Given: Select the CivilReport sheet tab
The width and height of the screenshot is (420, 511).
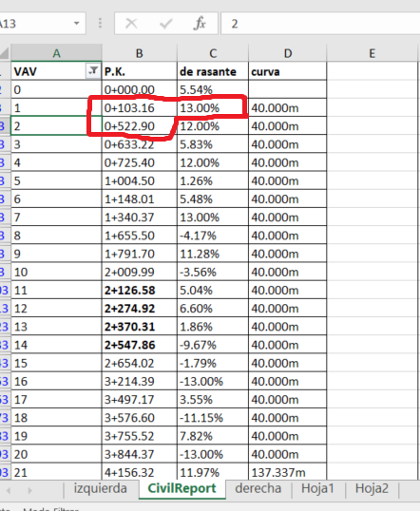Looking at the screenshot, I should [181, 488].
